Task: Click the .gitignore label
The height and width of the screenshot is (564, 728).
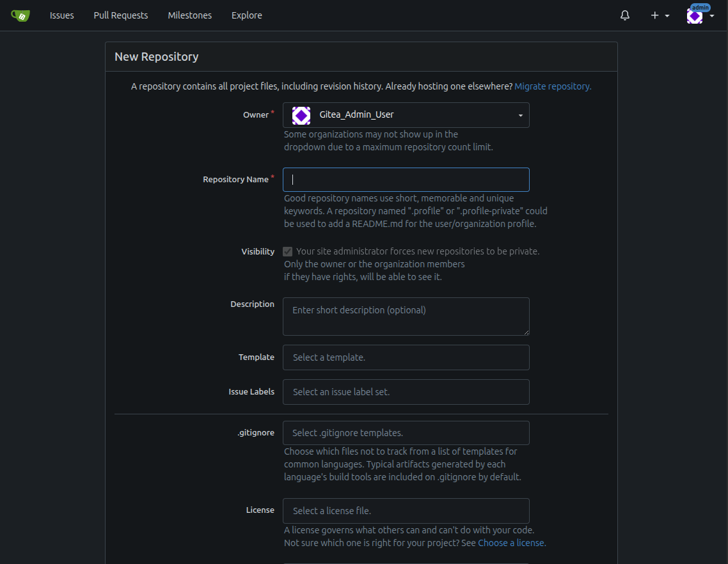Action: (256, 433)
